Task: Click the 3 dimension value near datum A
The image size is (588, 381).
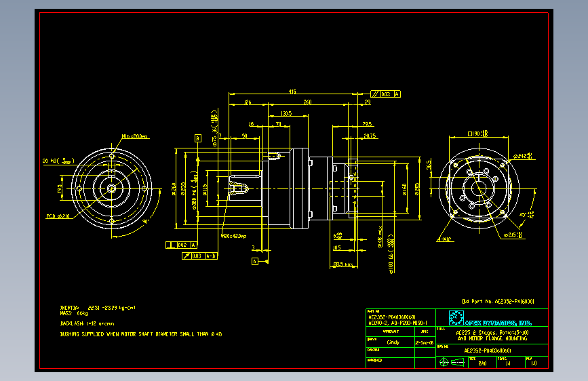Action: tap(253, 248)
